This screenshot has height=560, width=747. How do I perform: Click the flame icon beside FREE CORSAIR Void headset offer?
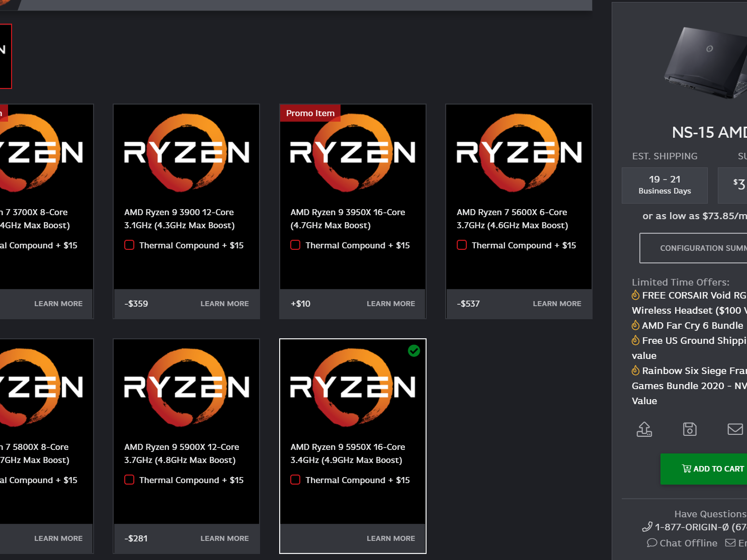[x=635, y=295]
